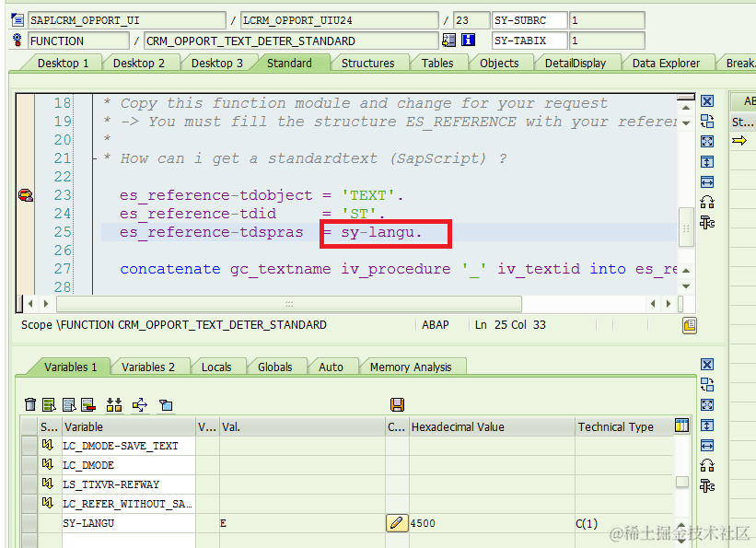Switch to the Variables 2 tab
The image size is (756, 548).
point(148,367)
